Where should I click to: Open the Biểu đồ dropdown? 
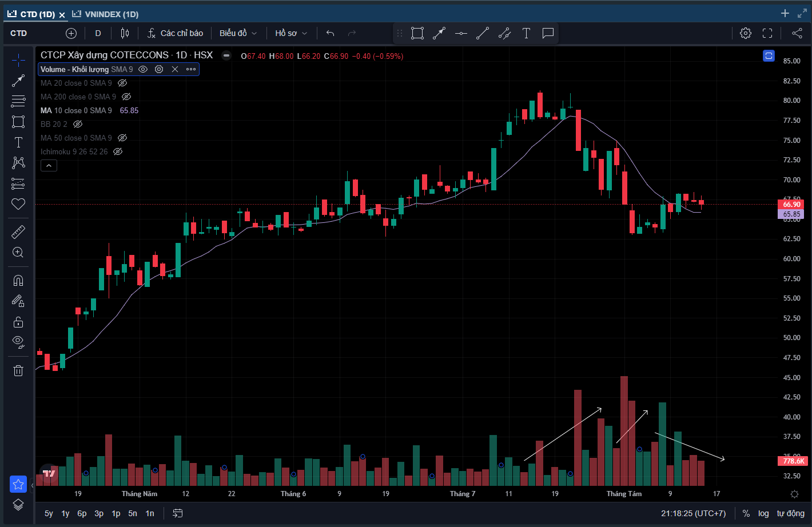tap(238, 33)
